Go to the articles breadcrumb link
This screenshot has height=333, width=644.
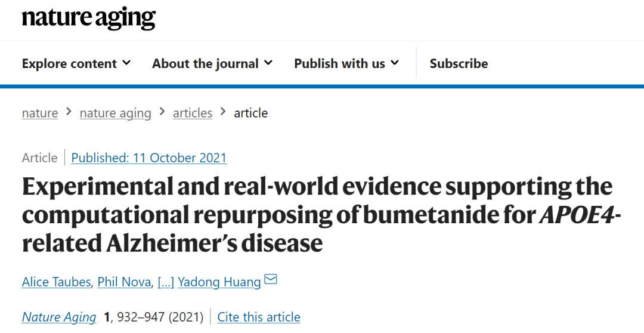(x=193, y=113)
